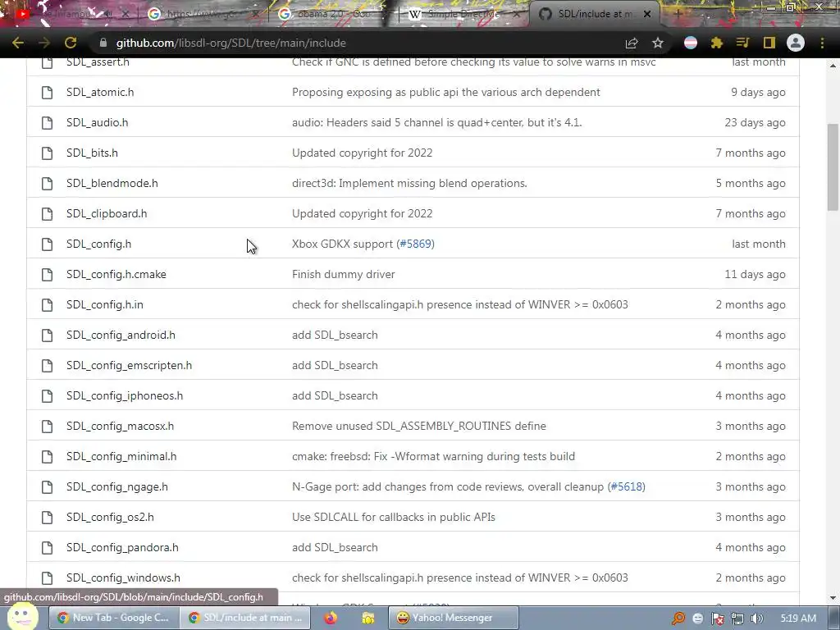The width and height of the screenshot is (840, 630).
Task: Click the file icon beside SDL_audio.h
Action: [x=47, y=123]
